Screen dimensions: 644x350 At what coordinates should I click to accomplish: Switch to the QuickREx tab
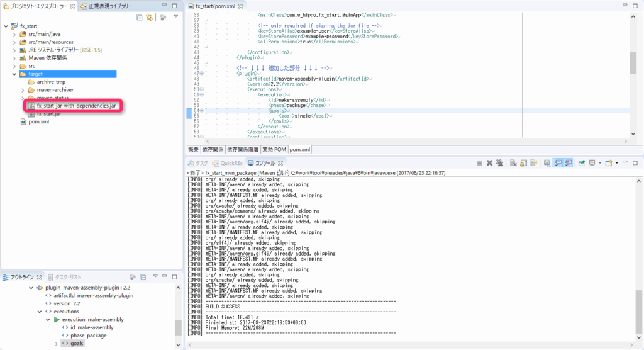(228, 163)
